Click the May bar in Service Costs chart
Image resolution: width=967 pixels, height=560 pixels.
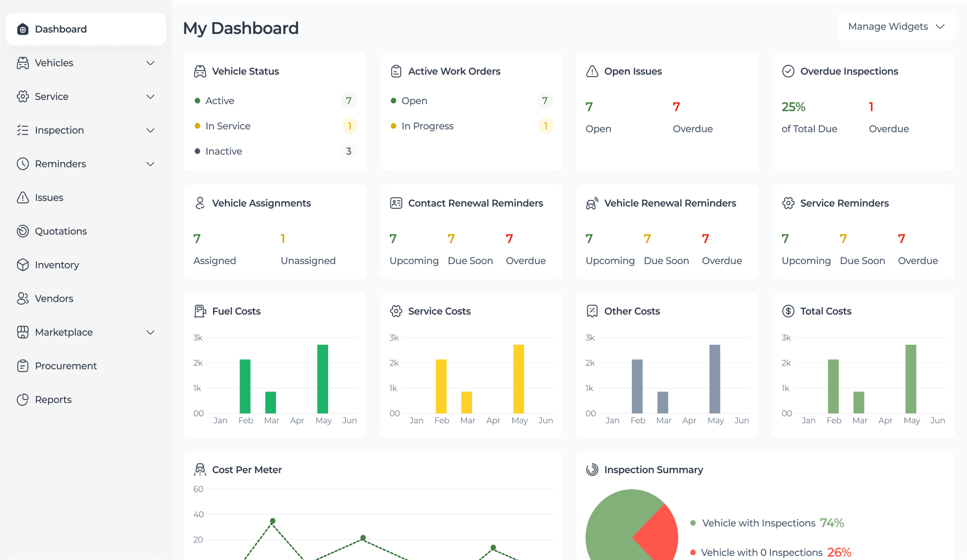519,380
